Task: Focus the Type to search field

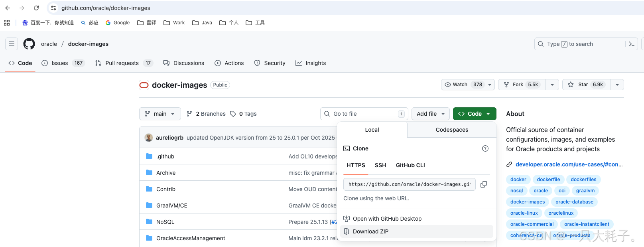Action: [581, 44]
